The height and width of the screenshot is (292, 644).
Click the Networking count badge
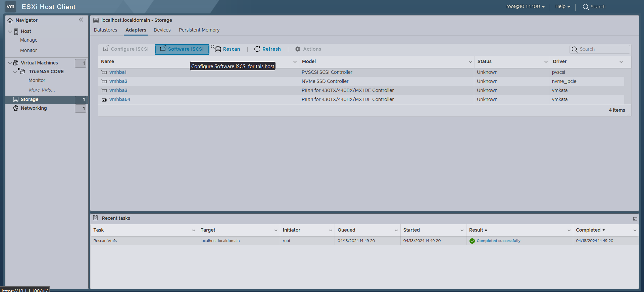[81, 108]
